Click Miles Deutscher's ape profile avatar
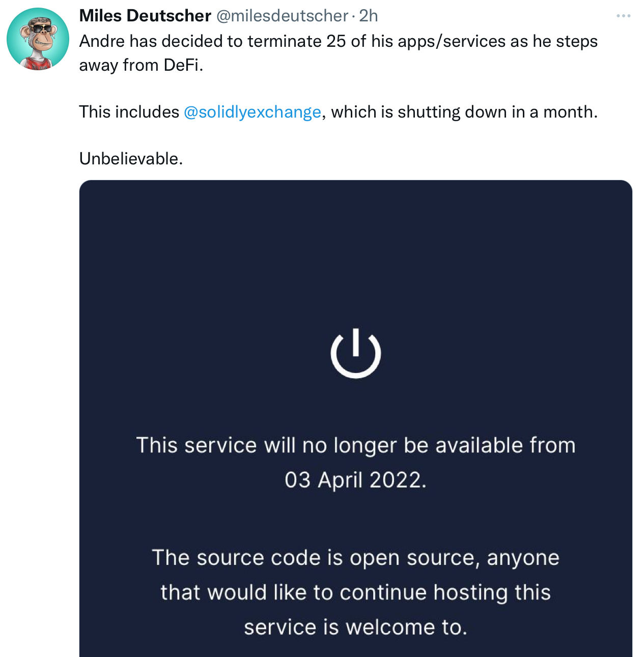 point(38,39)
